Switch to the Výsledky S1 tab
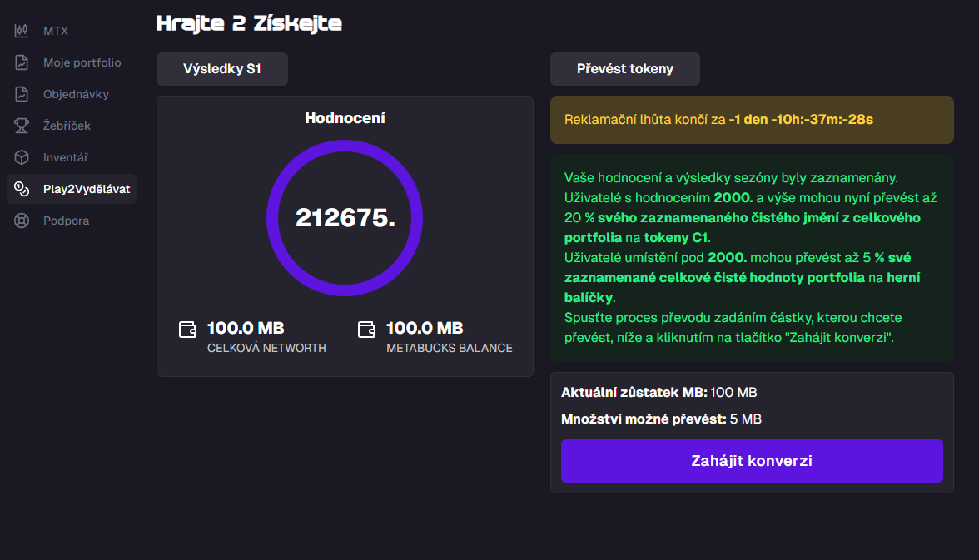 point(222,69)
